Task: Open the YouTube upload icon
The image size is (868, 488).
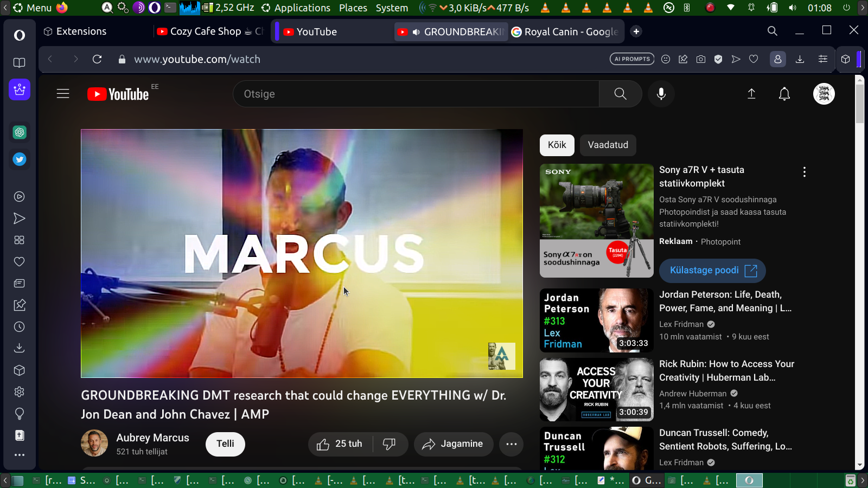Action: pos(751,94)
